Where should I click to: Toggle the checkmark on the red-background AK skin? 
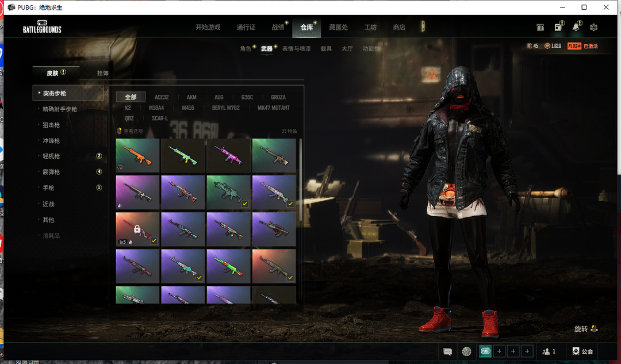290,278
